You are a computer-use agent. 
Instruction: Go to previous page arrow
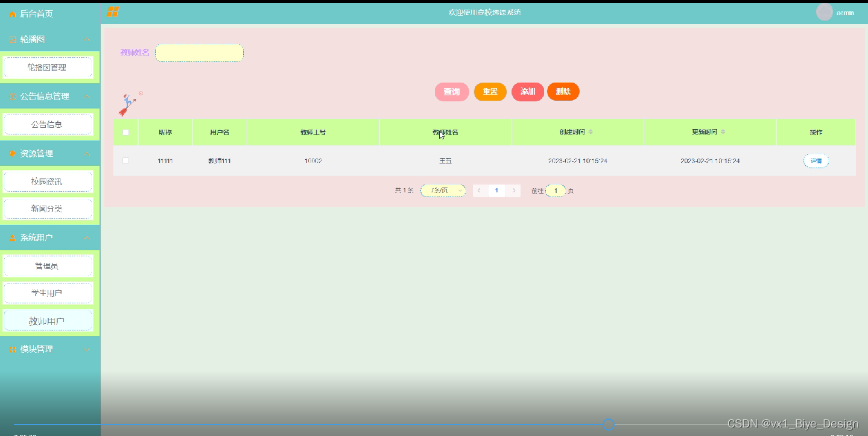(480, 191)
